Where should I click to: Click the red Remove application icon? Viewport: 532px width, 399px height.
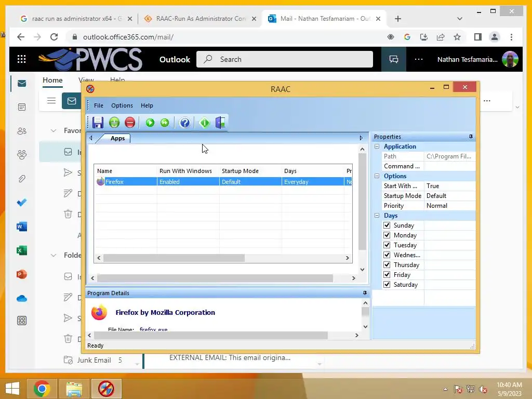130,123
